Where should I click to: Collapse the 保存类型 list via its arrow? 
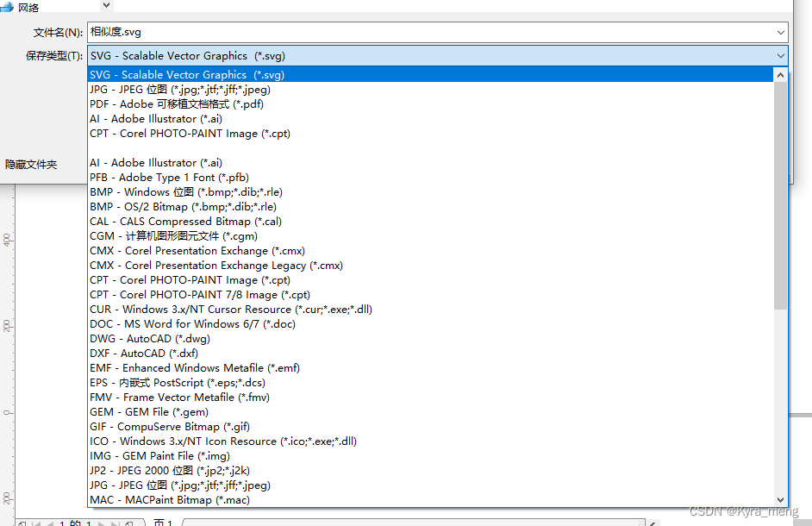coord(780,56)
